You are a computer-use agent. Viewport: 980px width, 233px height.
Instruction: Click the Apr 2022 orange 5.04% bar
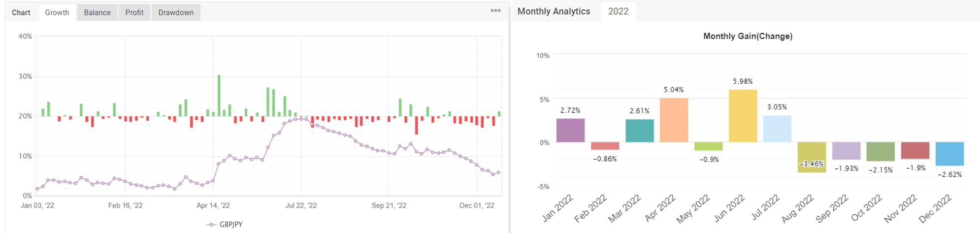674,120
